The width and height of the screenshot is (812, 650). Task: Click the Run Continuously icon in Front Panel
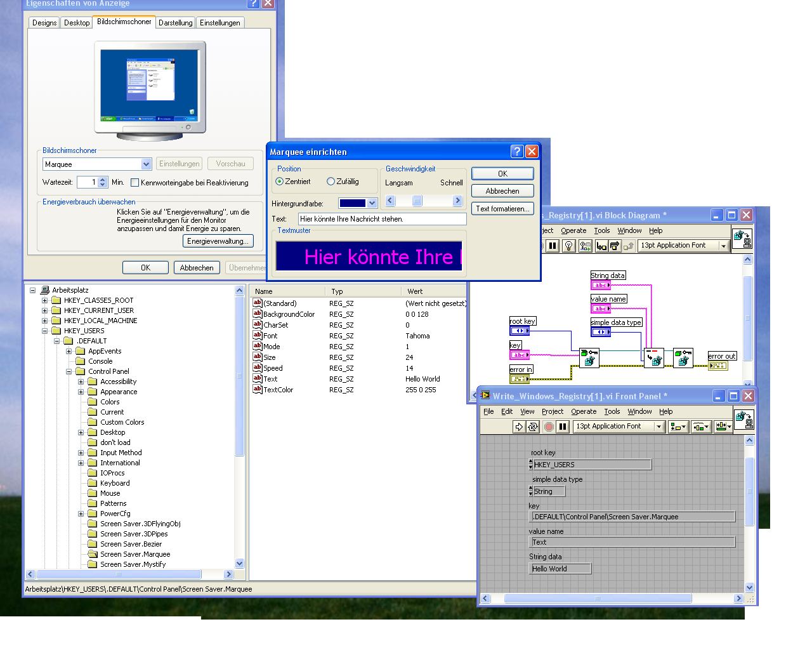(x=533, y=427)
